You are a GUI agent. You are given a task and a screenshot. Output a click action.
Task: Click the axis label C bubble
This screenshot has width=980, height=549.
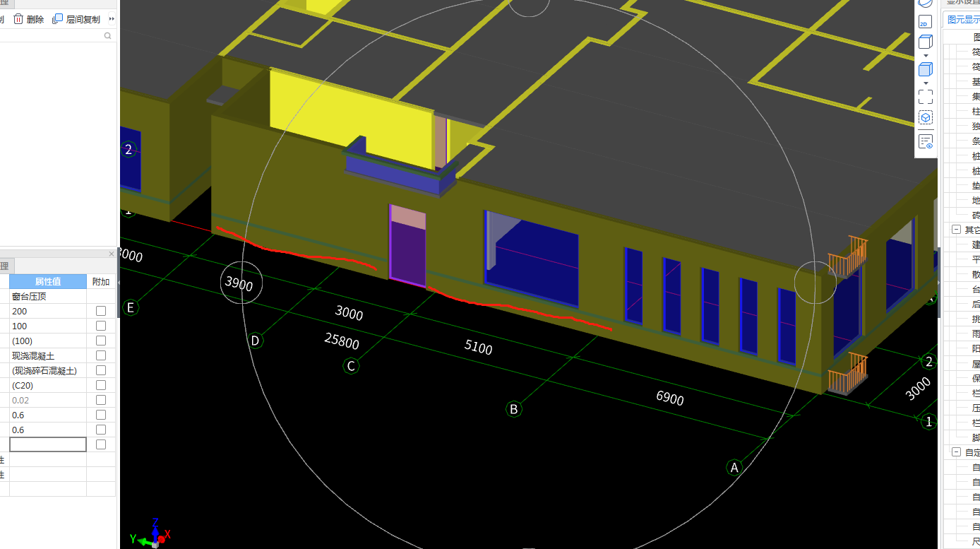[x=351, y=366]
